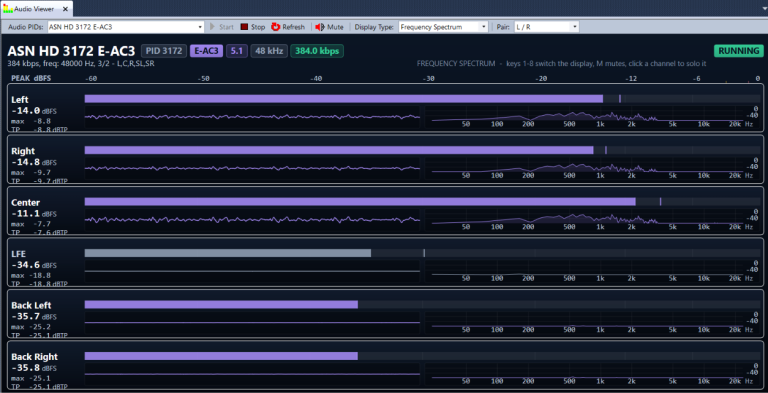Open the Audio PIDs dropdown
This screenshot has width=768, height=393.
[200, 27]
